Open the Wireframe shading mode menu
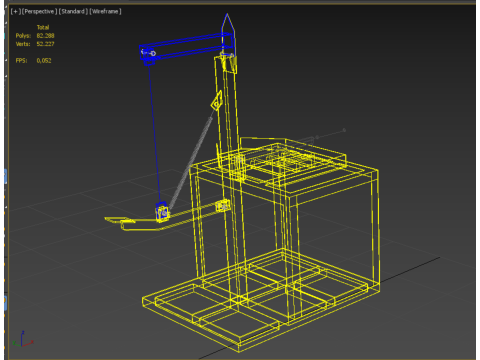 105,11
